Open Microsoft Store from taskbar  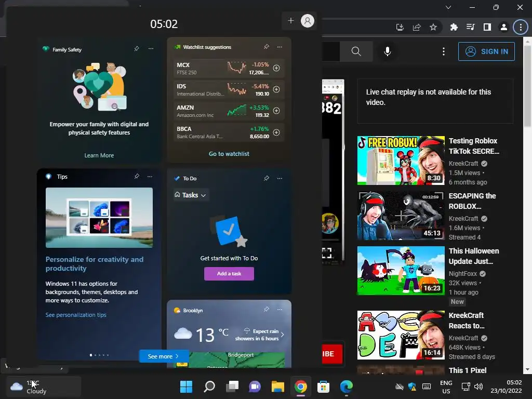pos(323,387)
